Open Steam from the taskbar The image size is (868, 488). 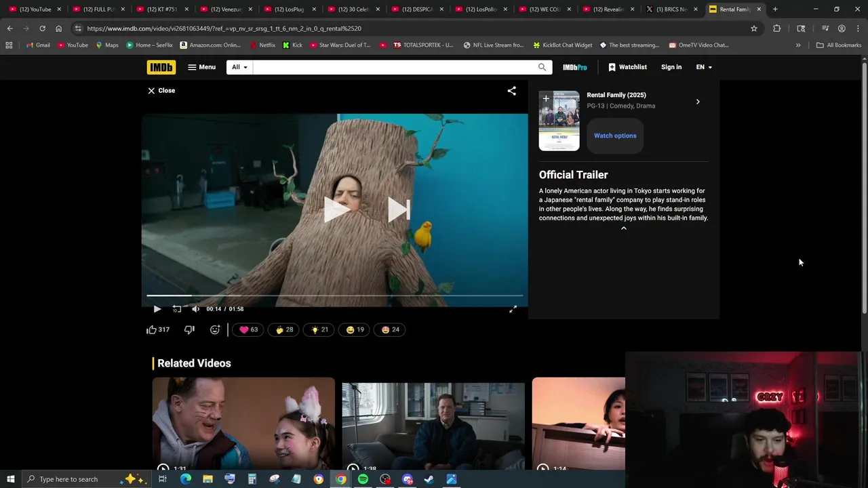point(429,479)
